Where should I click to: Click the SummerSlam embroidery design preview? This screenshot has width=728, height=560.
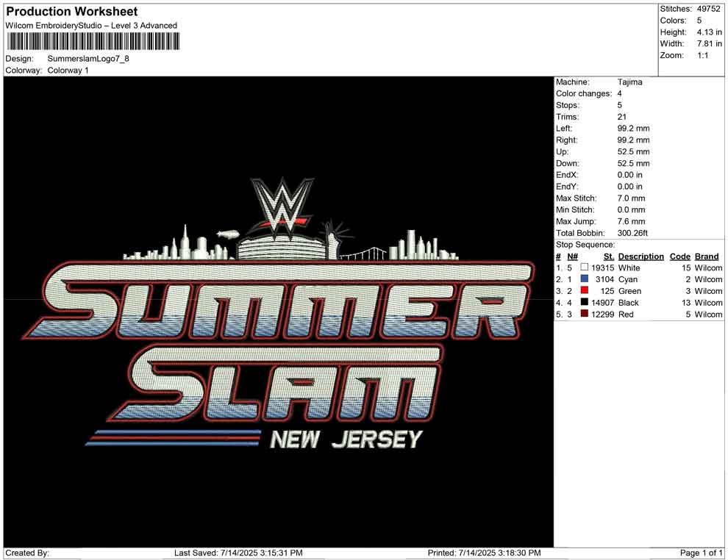coord(277,312)
